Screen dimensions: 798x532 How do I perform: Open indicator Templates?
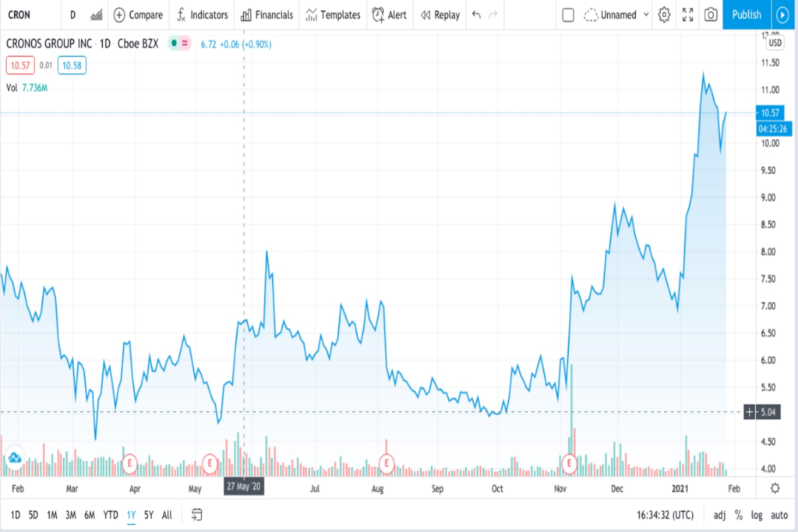click(x=333, y=15)
